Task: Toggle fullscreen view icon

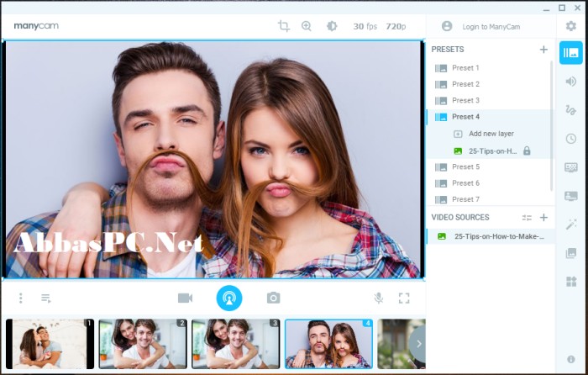Action: tap(404, 298)
